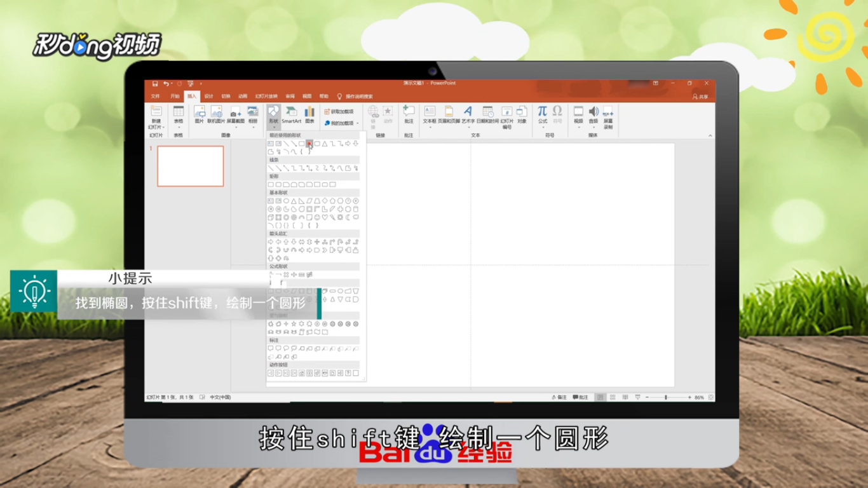Open the 相册 (Photo Album) dropdown
The width and height of the screenshot is (868, 488).
(x=253, y=116)
